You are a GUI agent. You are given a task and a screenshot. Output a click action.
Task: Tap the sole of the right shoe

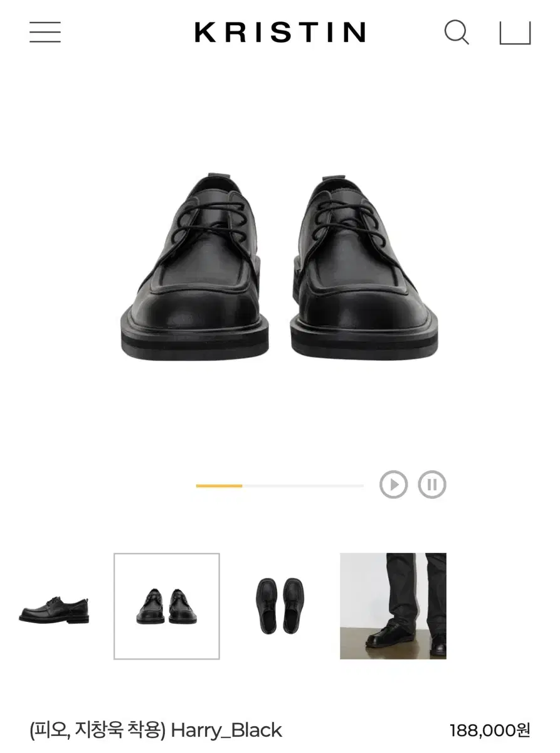tap(364, 344)
